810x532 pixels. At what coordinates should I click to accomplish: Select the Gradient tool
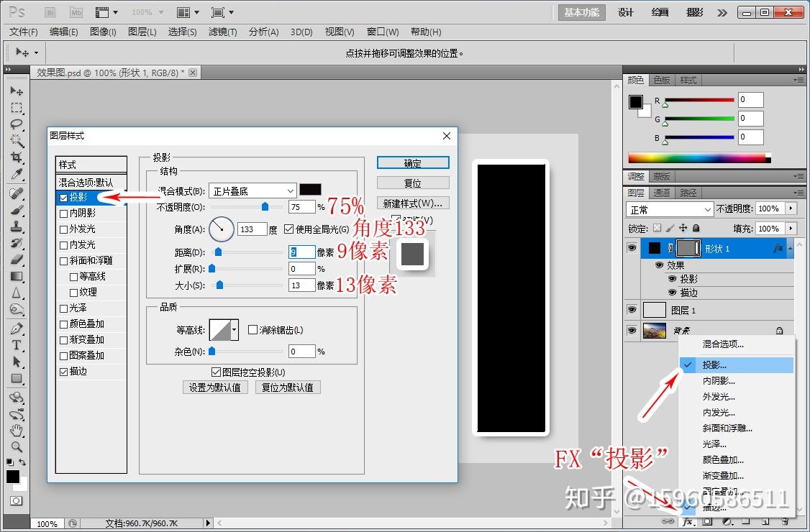click(x=16, y=275)
